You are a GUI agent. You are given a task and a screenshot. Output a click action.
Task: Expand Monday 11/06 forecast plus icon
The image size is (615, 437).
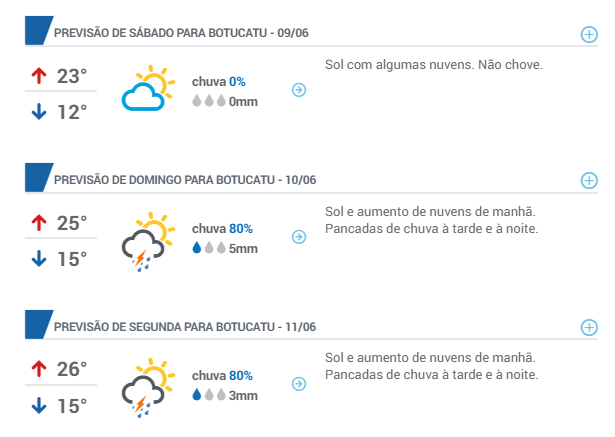coord(589,327)
